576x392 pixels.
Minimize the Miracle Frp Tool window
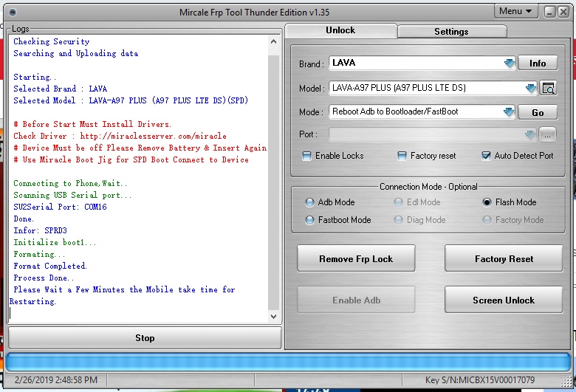549,12
